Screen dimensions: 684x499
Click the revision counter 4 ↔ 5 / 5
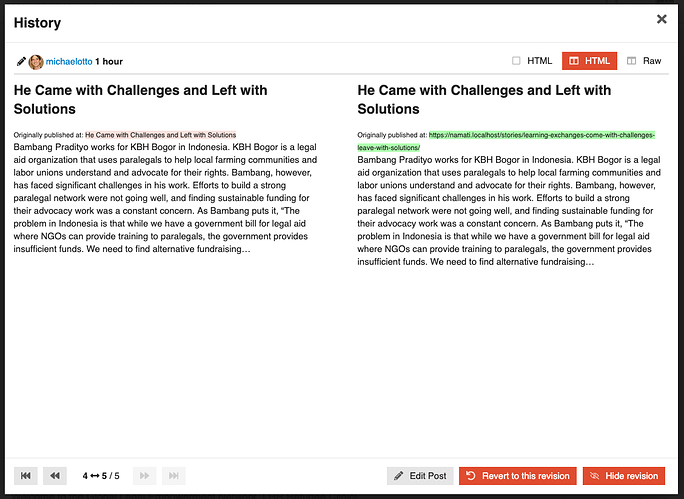coord(101,475)
